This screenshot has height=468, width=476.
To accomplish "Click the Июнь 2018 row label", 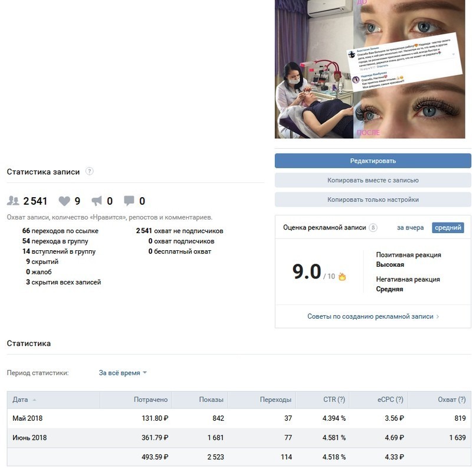I will point(29,438).
